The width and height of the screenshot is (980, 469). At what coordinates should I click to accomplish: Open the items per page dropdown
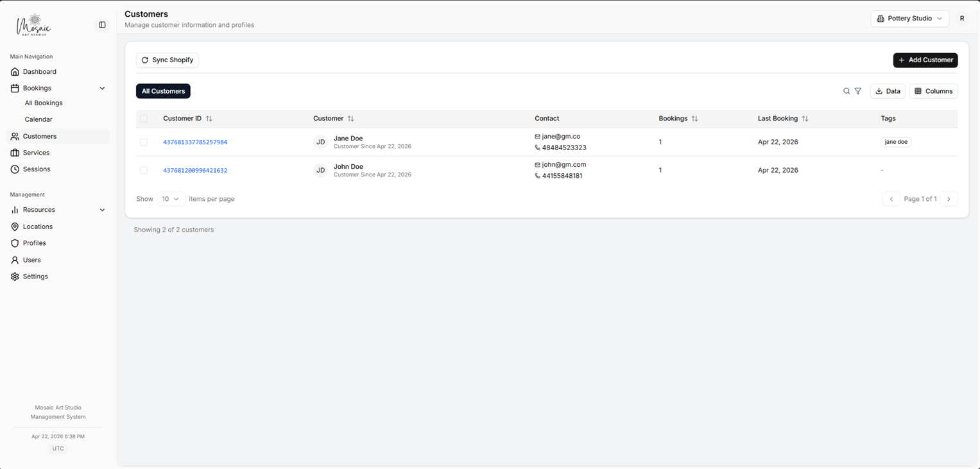pos(171,199)
